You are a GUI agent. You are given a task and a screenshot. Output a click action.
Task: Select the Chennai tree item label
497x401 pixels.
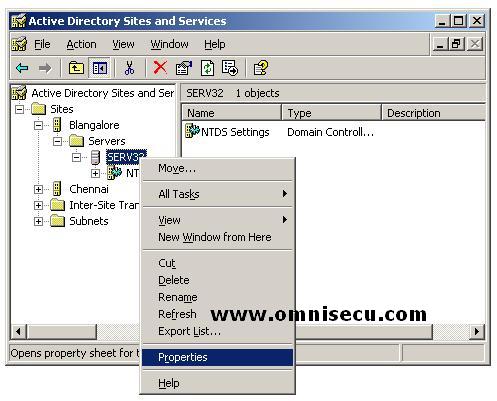click(89, 189)
